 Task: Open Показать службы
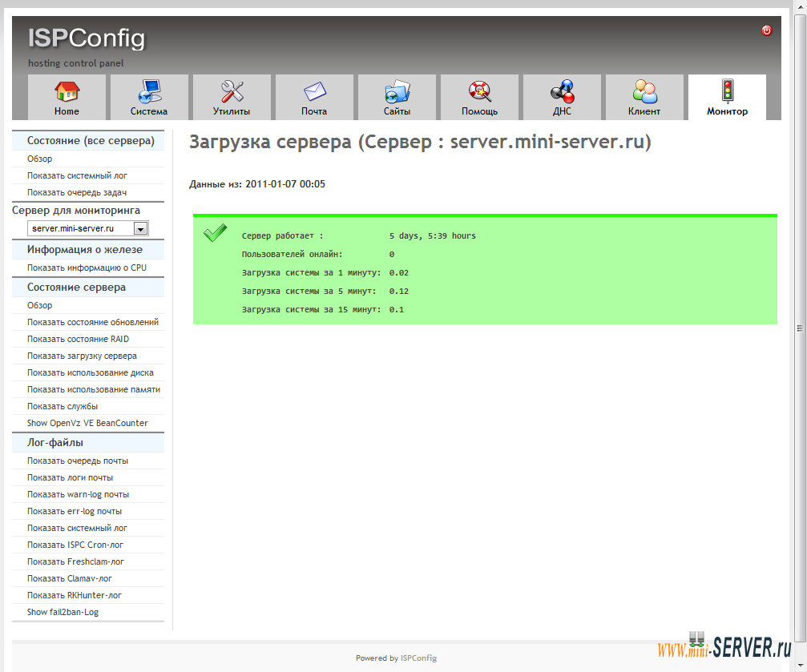[63, 407]
